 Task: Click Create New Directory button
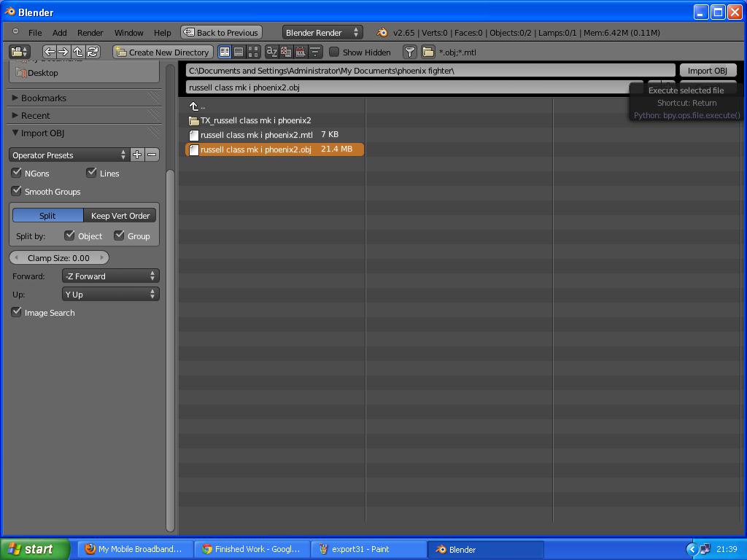pos(163,52)
